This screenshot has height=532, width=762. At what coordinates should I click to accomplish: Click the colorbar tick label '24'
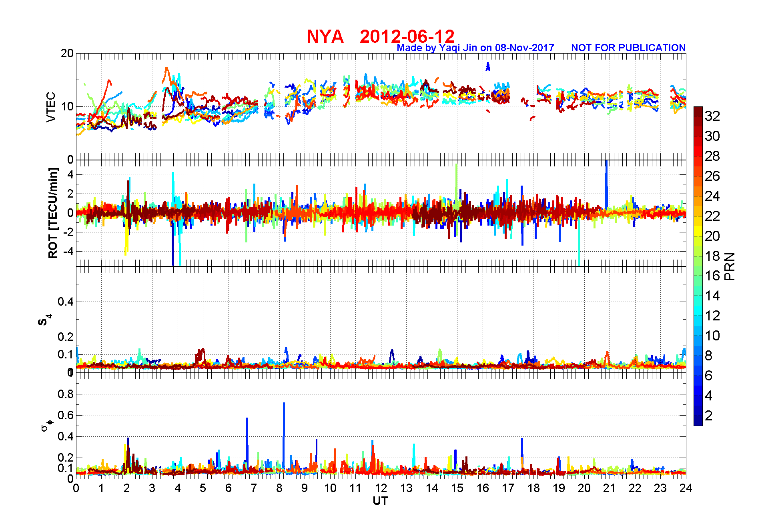pyautogui.click(x=712, y=196)
